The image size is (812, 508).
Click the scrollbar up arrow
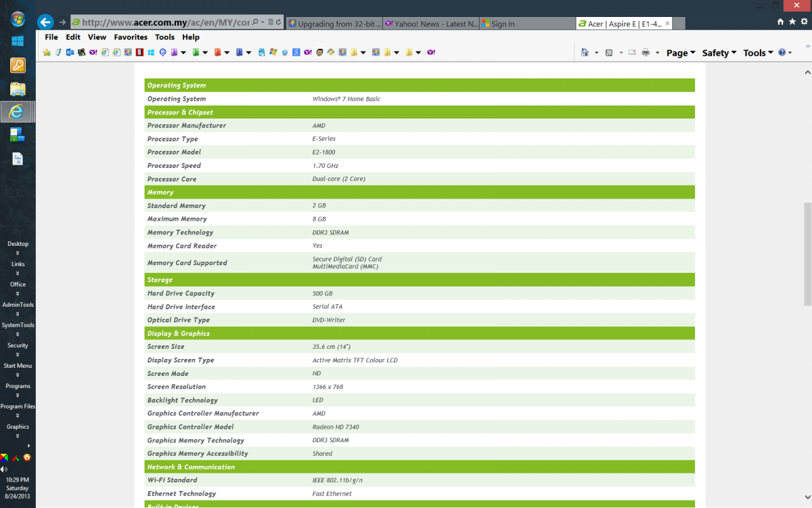click(807, 71)
